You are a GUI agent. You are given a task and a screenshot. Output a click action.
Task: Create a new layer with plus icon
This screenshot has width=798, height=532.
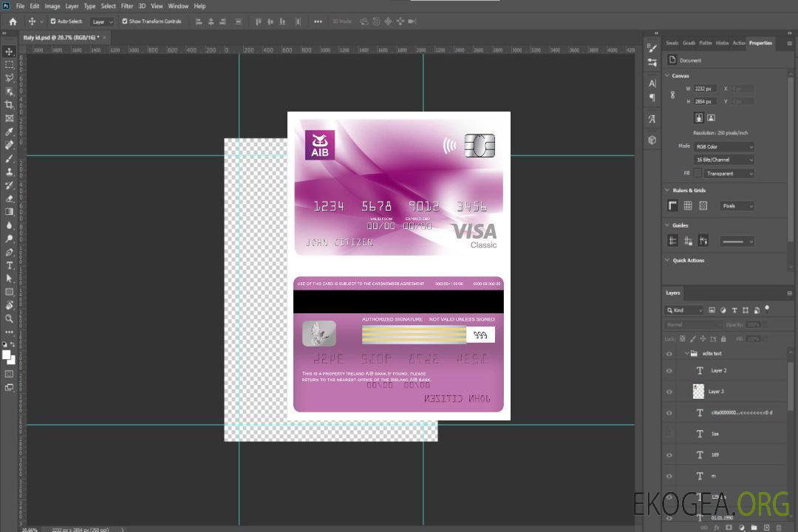pyautogui.click(x=766, y=528)
